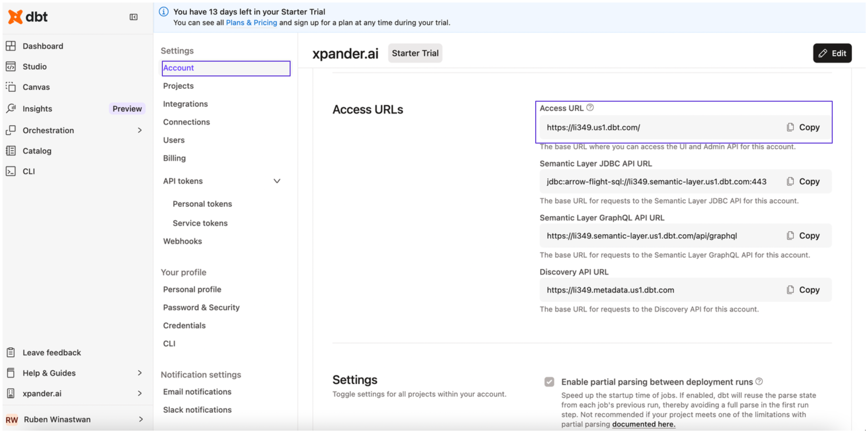This screenshot has width=868, height=433.
Task: Open the Ruben Winastwan user menu arrow
Action: pos(141,419)
